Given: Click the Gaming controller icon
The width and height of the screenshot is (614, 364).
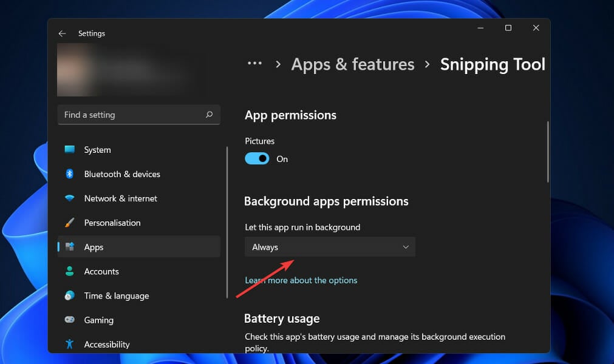Looking at the screenshot, I should pos(70,320).
